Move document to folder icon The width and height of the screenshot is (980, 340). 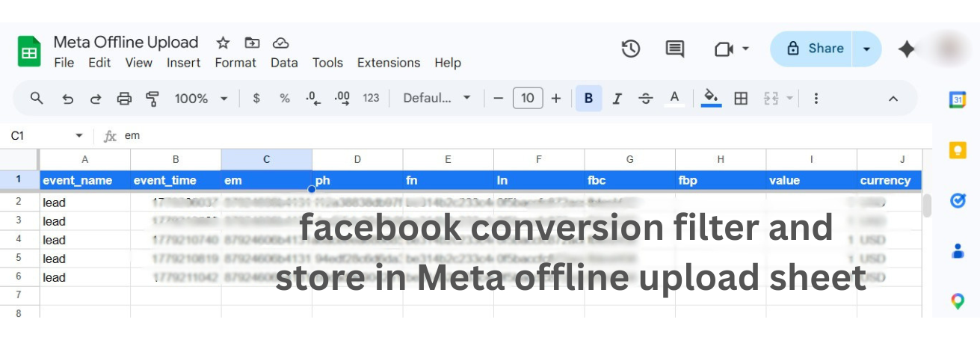coord(252,43)
